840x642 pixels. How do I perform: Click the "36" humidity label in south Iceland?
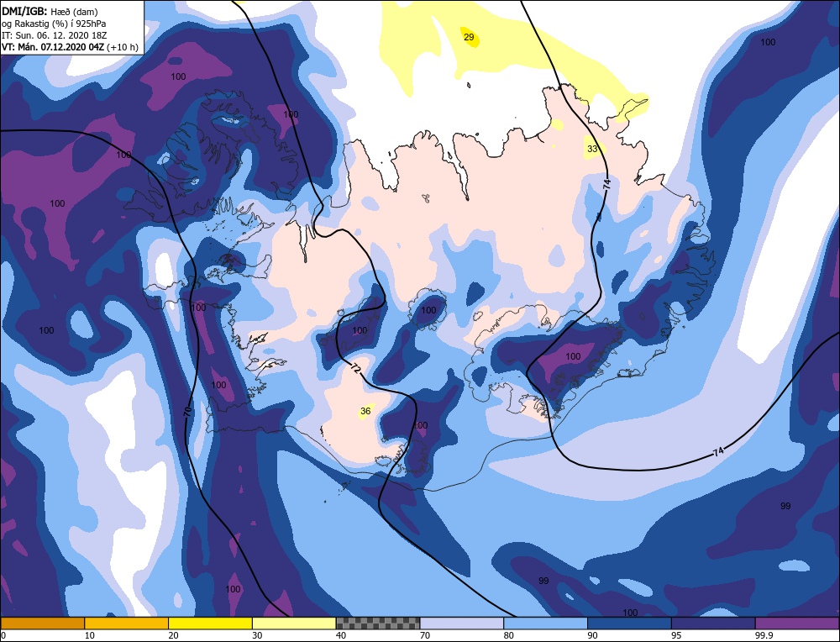click(x=365, y=411)
